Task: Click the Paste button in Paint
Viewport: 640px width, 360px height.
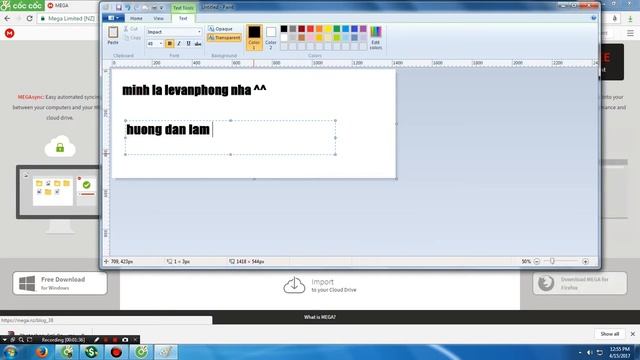Action: 113,35
